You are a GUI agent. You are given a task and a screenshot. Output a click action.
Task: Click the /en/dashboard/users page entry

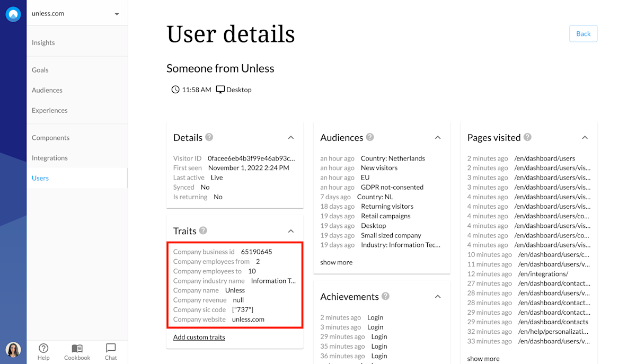coord(545,158)
